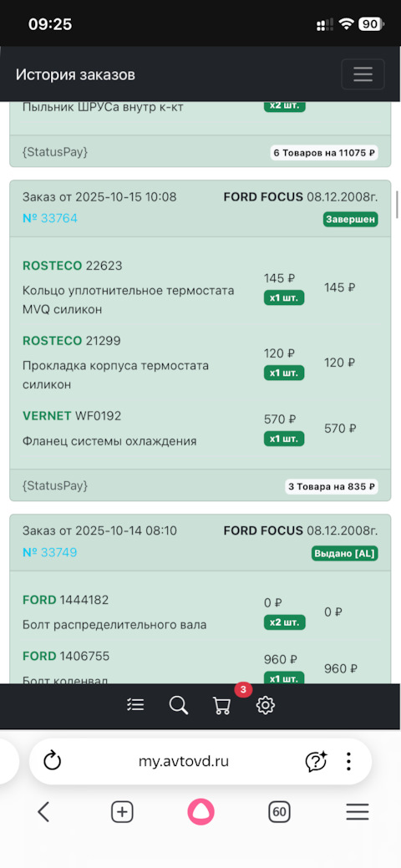
Task: Tap the pink Alice assistant button
Action: [x=200, y=812]
